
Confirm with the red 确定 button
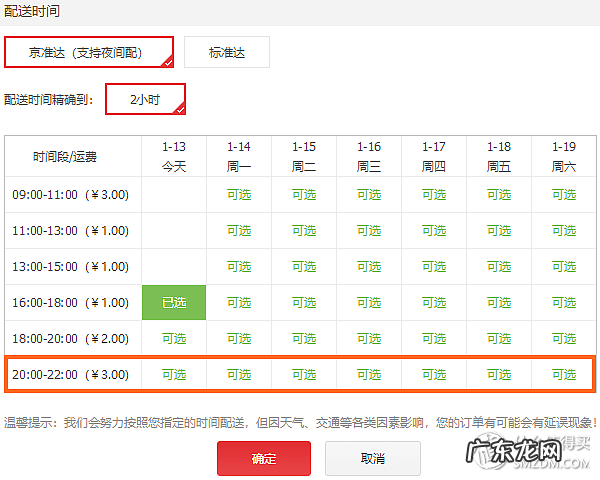pos(264,458)
